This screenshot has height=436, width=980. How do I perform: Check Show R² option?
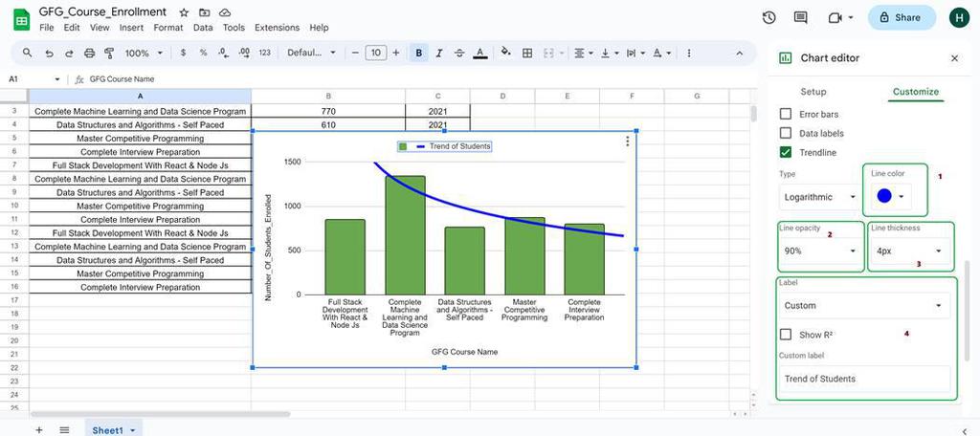(786, 335)
